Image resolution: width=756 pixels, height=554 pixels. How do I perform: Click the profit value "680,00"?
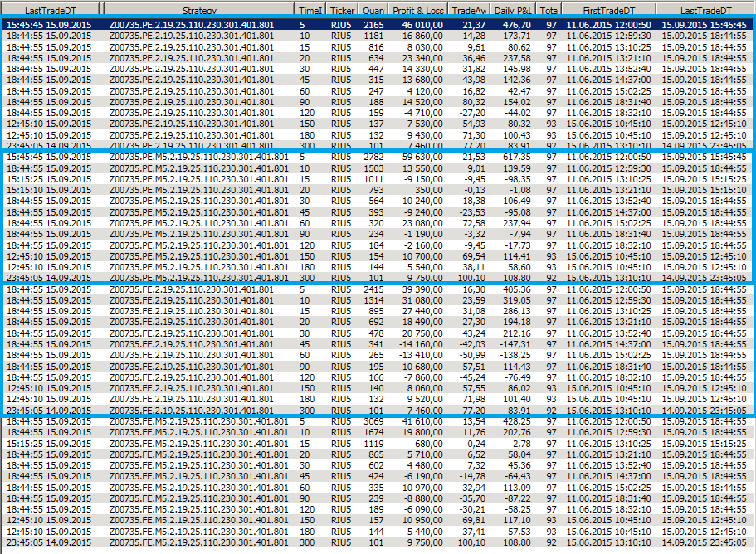pyautogui.click(x=428, y=444)
